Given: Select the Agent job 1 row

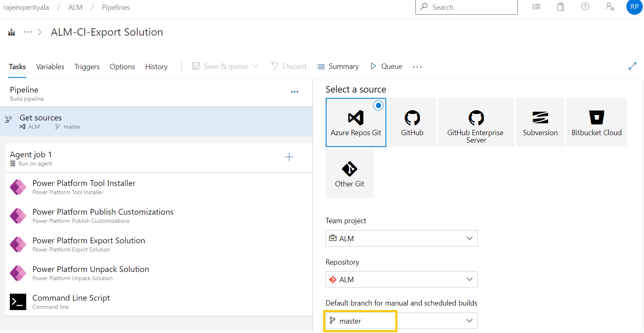Looking at the screenshot, I should [159, 158].
